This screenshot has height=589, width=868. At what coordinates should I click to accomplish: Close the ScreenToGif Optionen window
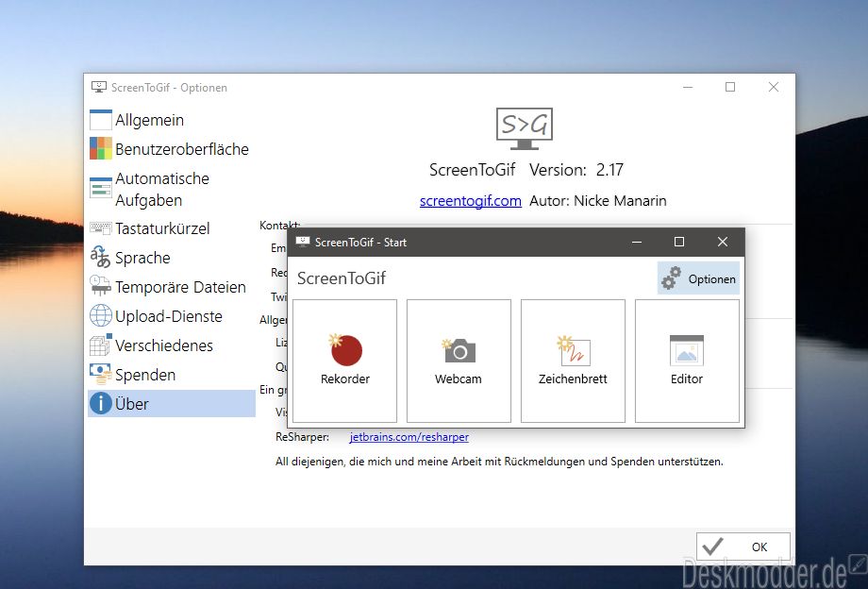(x=774, y=87)
